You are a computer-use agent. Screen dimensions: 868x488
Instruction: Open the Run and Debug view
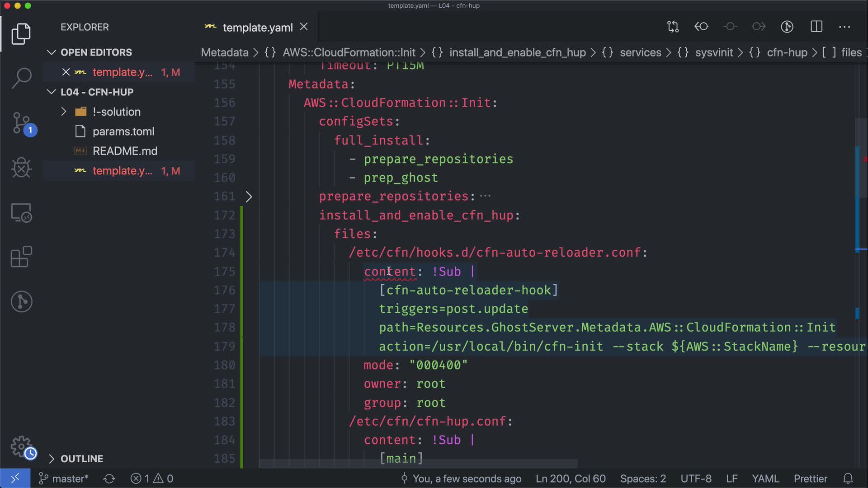[21, 168]
